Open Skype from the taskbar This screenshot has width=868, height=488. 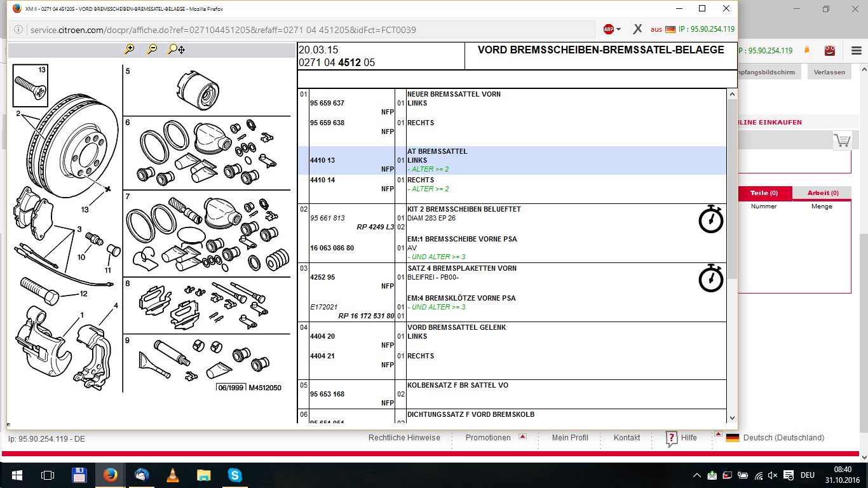click(234, 475)
